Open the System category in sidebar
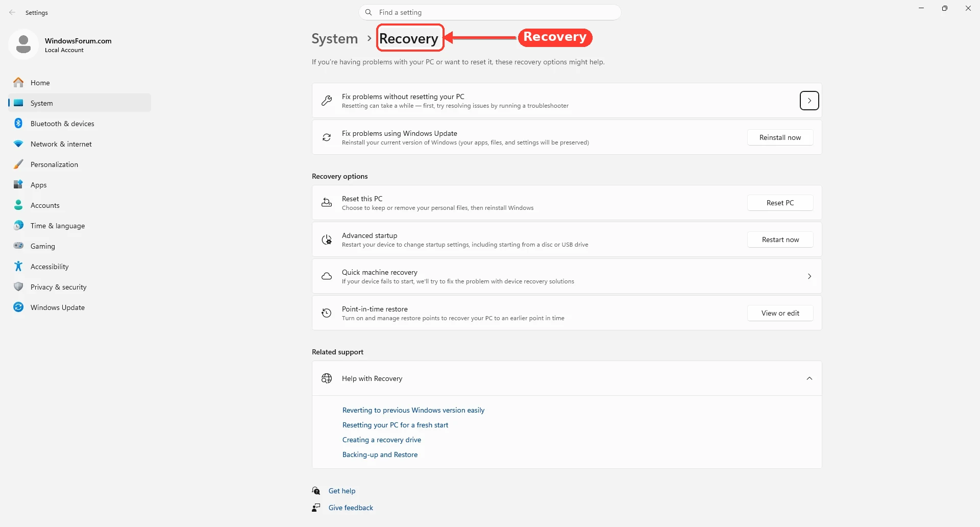The width and height of the screenshot is (980, 527). (80, 103)
